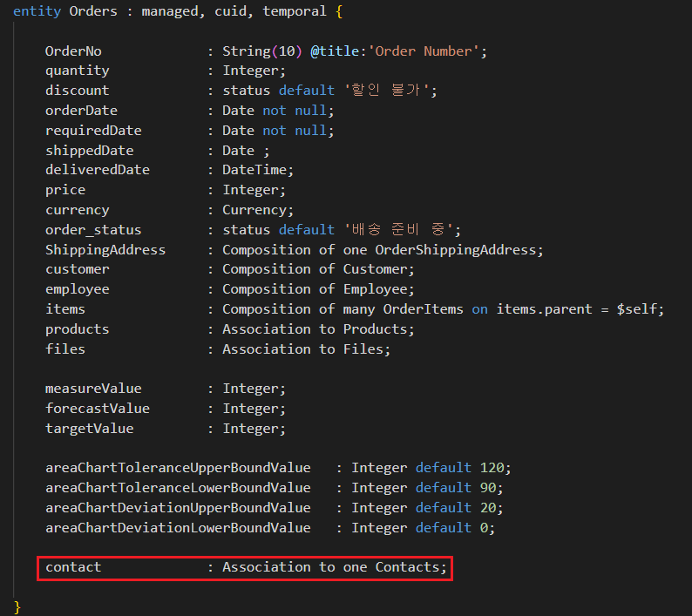The height and width of the screenshot is (616, 692).
Task: Click the '배송 준비 중' default string
Action: point(398,230)
